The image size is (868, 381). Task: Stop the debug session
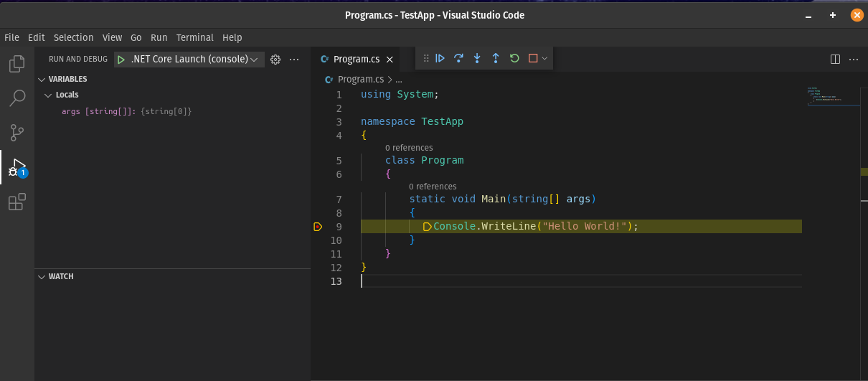[533, 58]
